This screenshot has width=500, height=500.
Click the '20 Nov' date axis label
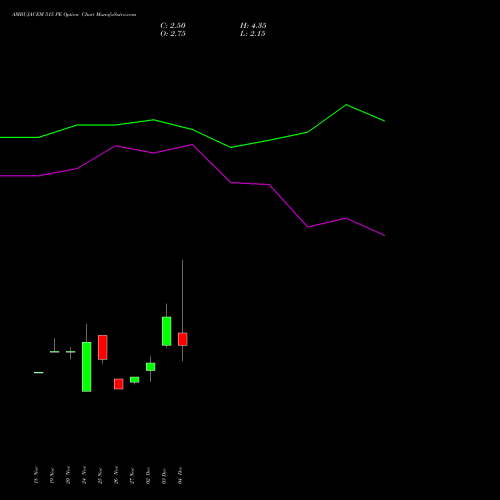coord(68,475)
